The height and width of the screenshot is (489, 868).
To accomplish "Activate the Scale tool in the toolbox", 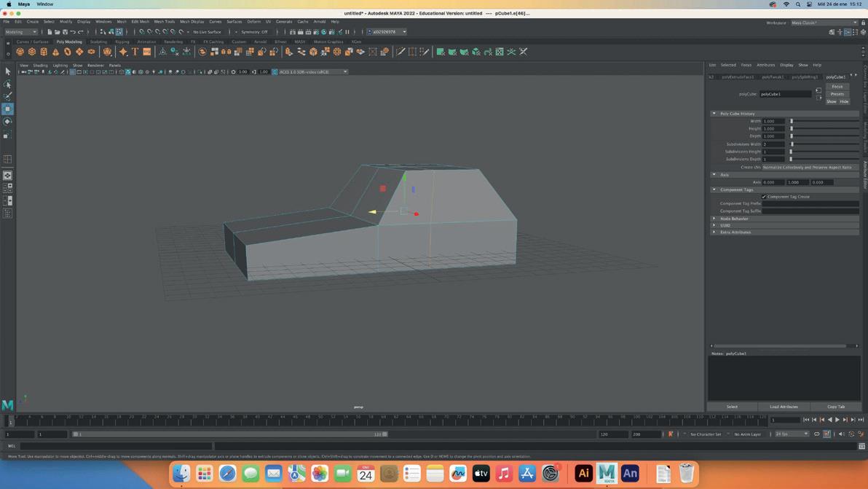I will (x=7, y=135).
